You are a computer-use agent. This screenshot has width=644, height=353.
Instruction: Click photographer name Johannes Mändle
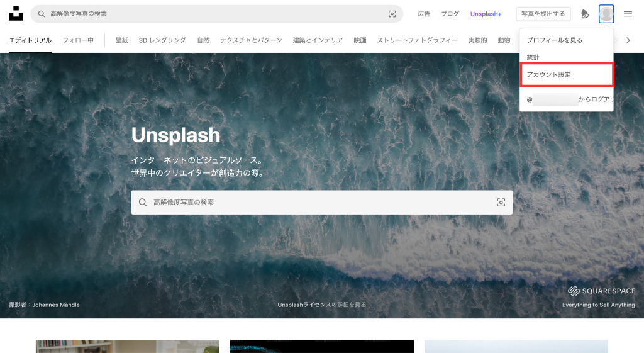[56, 305]
